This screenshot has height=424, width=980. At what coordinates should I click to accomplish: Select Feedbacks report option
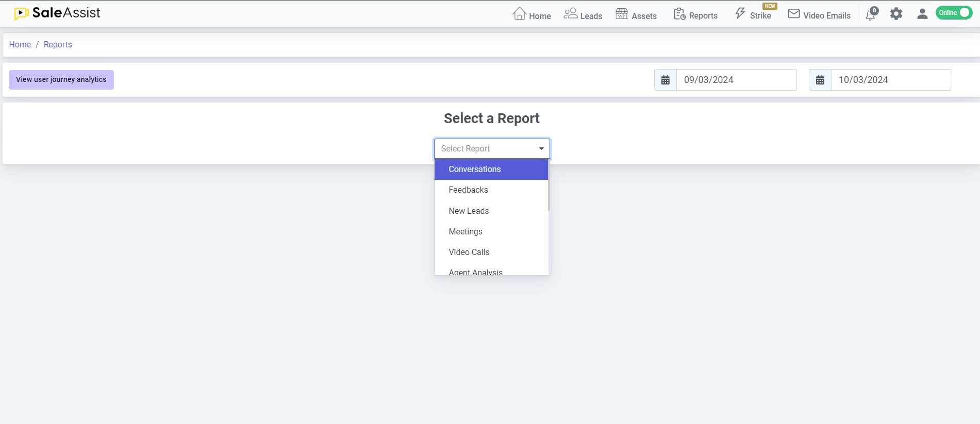468,190
